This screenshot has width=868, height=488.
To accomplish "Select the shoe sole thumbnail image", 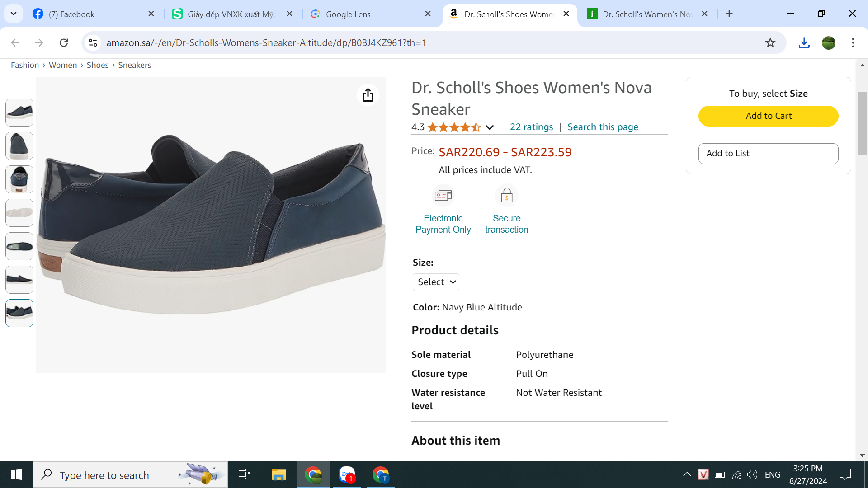I will (x=19, y=213).
